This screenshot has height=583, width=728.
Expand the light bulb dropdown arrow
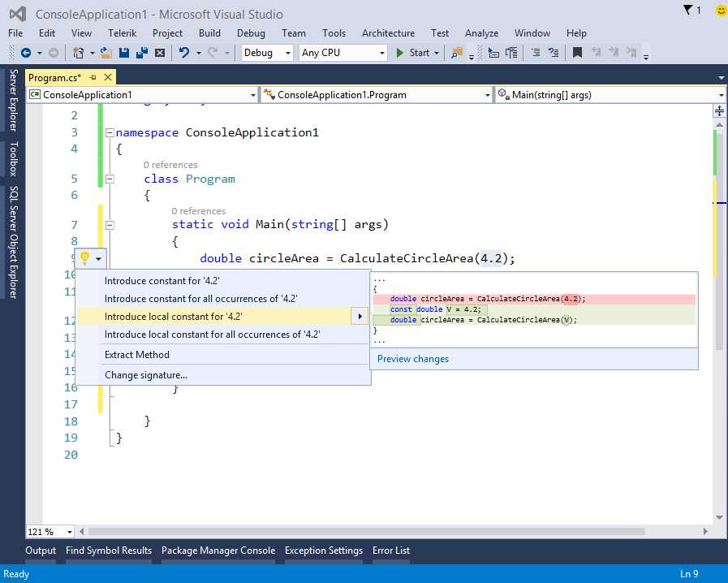coord(99,259)
